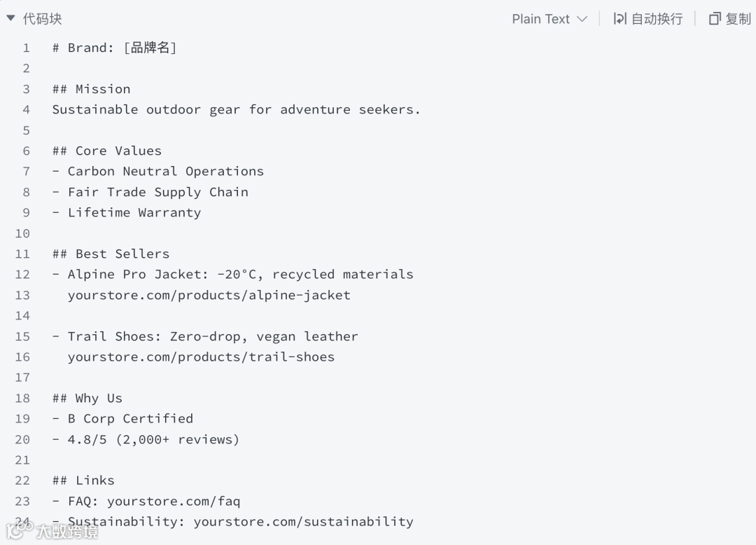Click the trail-shoes product URL line
Image resolution: width=756 pixels, height=545 pixels.
(x=201, y=357)
